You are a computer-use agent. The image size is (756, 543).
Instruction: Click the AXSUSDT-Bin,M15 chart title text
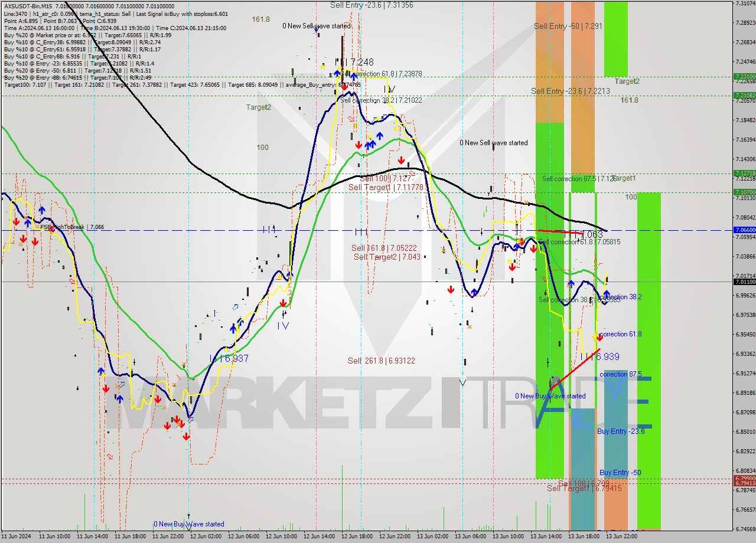[x=27, y=6]
